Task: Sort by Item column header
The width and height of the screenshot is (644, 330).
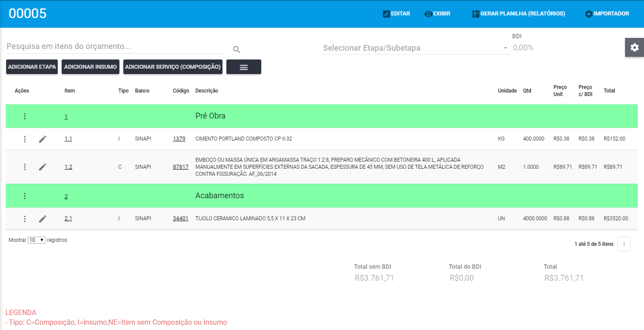Action: 70,91
